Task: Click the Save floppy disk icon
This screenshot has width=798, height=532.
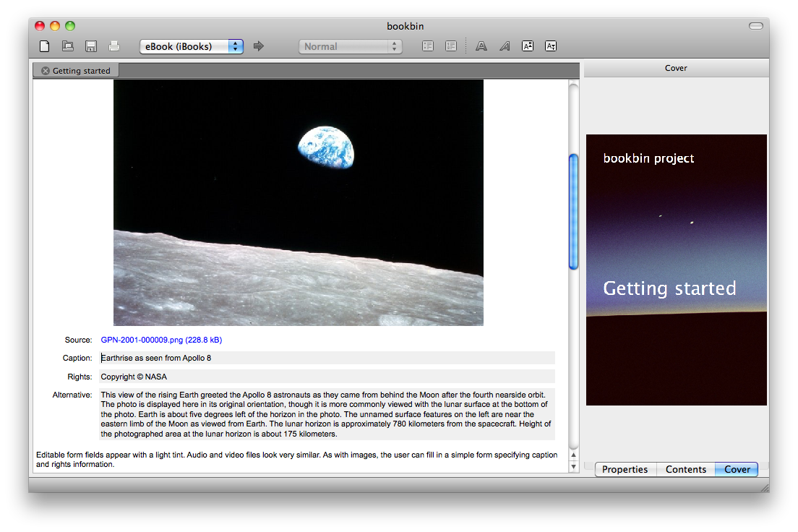Action: tap(91, 46)
